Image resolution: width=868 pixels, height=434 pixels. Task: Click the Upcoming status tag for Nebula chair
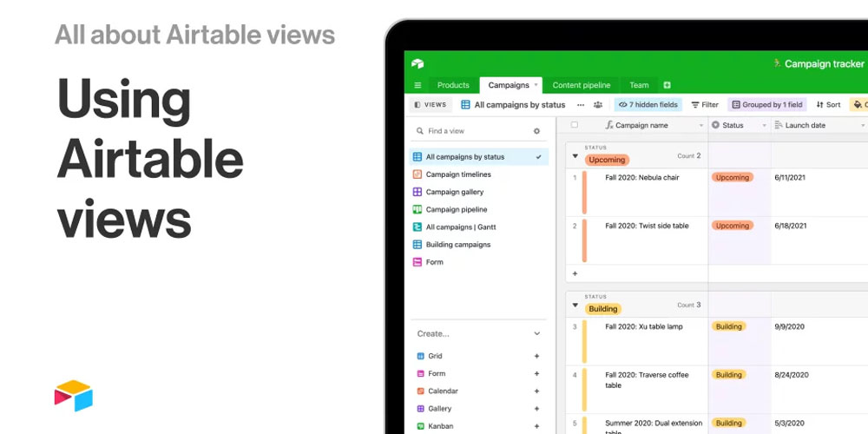click(x=733, y=178)
